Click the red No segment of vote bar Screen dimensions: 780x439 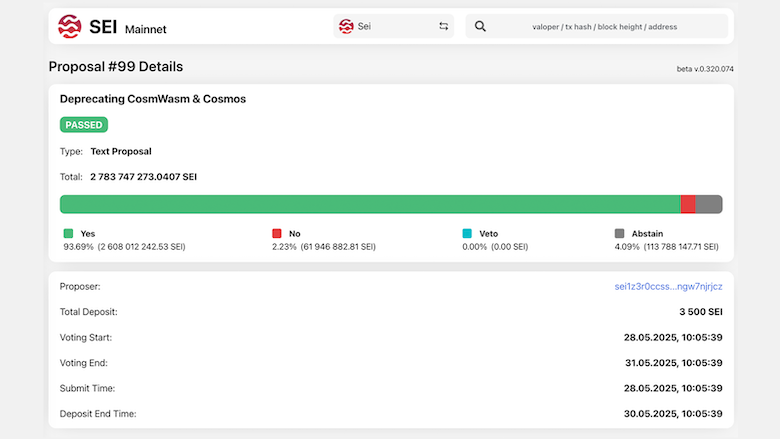[688, 204]
